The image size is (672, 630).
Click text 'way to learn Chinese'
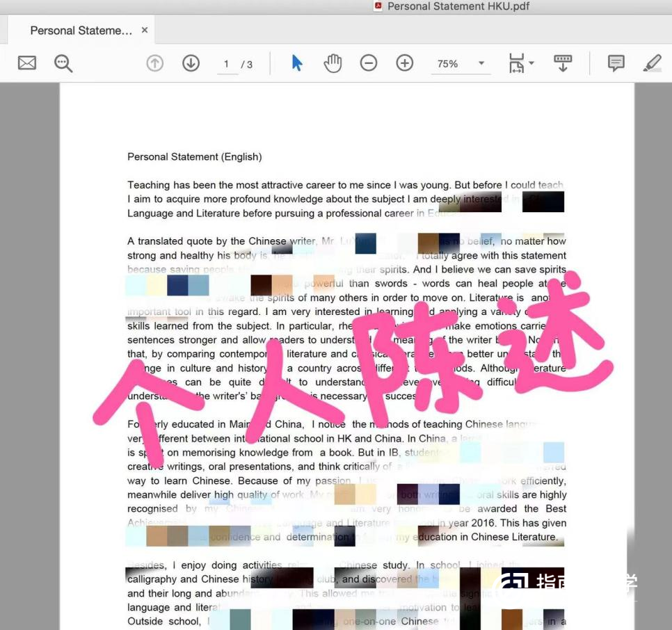pyautogui.click(x=180, y=480)
